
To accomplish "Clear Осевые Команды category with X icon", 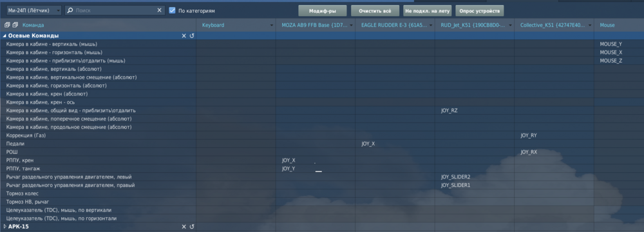I will coord(184,36).
